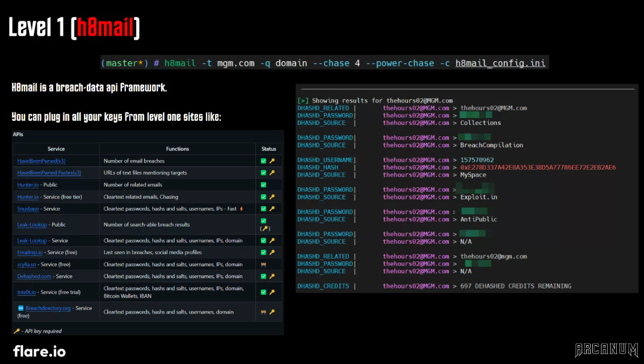This screenshot has height=364, width=644.
Task: Open the HaveIBeenPwned(v3) link
Action: (x=41, y=161)
